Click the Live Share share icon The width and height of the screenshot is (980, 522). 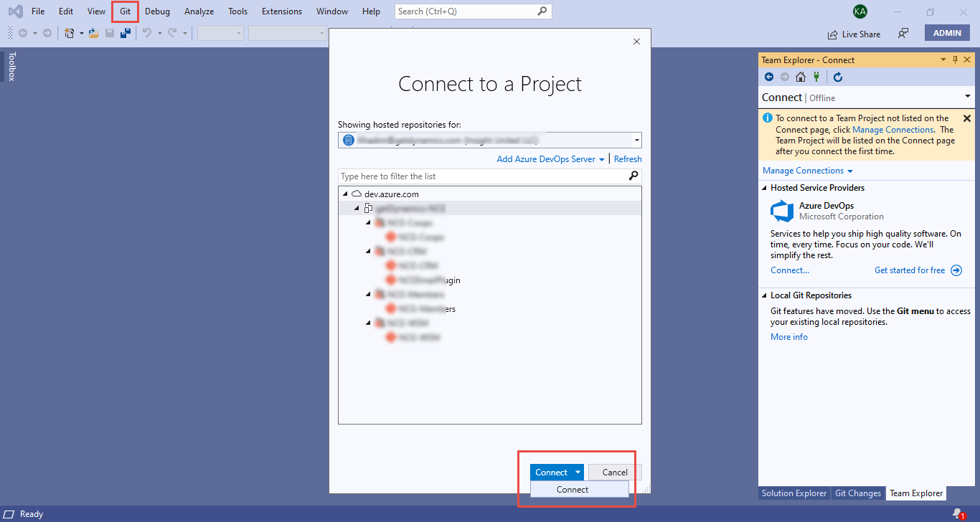832,34
